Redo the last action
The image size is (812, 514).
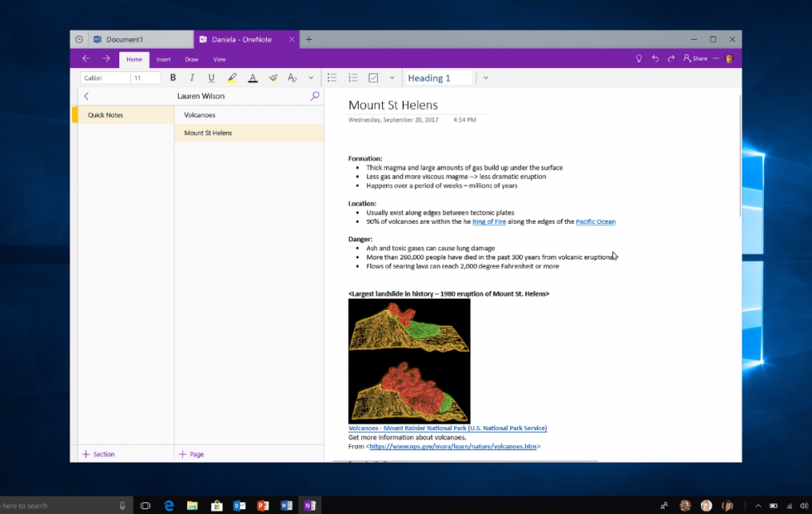point(671,59)
